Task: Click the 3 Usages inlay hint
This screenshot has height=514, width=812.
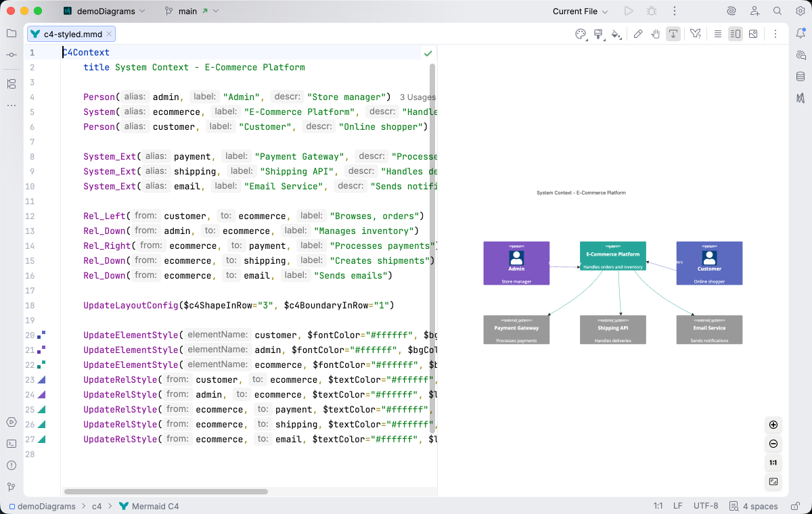Action: pos(418,97)
